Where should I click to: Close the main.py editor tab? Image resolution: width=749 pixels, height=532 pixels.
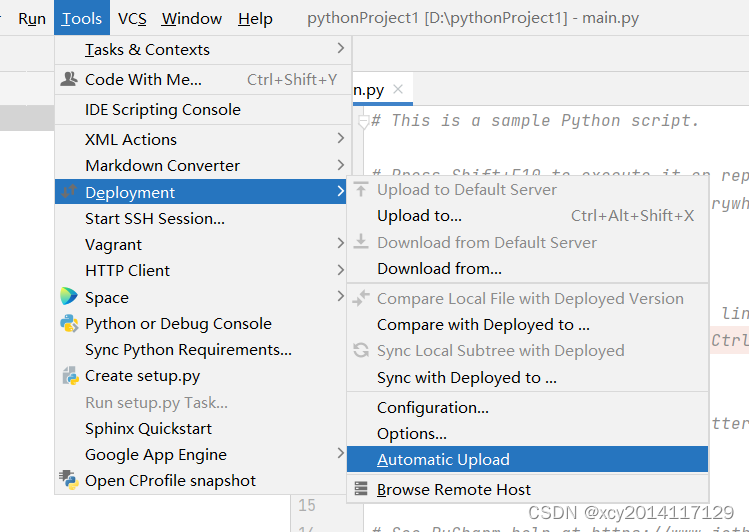(398, 90)
